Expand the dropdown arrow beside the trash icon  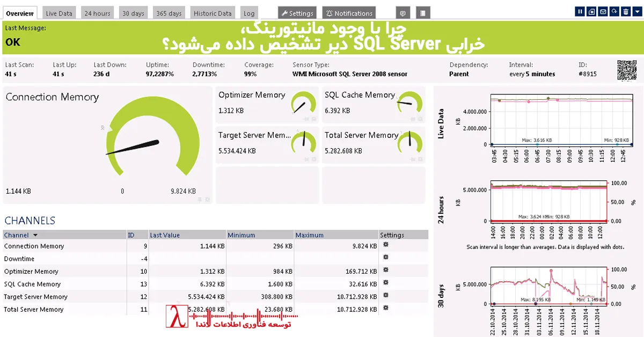(x=637, y=11)
